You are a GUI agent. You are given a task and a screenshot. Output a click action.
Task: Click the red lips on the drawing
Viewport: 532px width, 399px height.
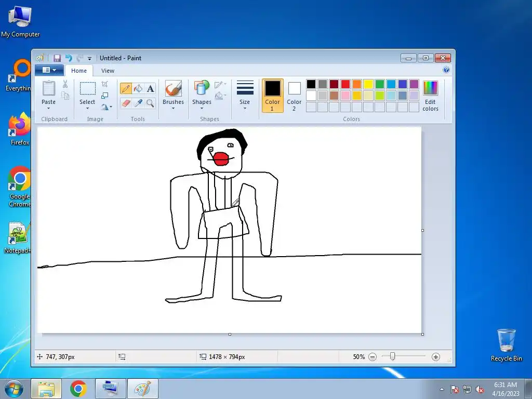pos(221,159)
